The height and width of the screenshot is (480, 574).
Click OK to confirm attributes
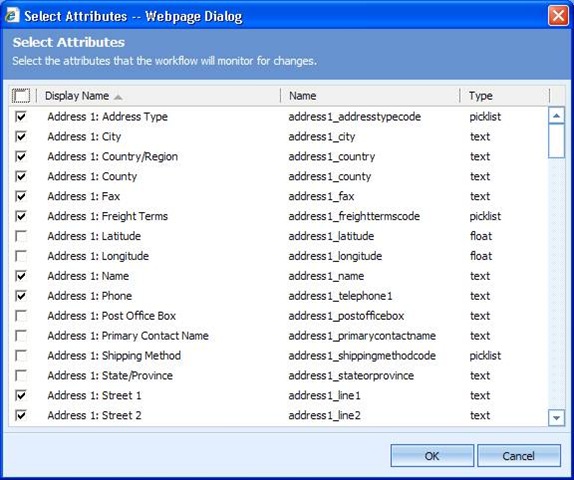432,456
